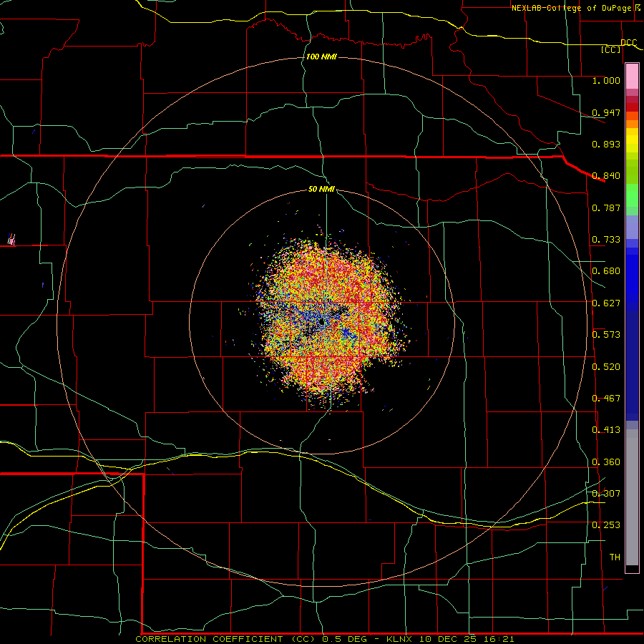Click the 50 NMI range ring label
The height and width of the screenshot is (644, 644).
(x=321, y=189)
